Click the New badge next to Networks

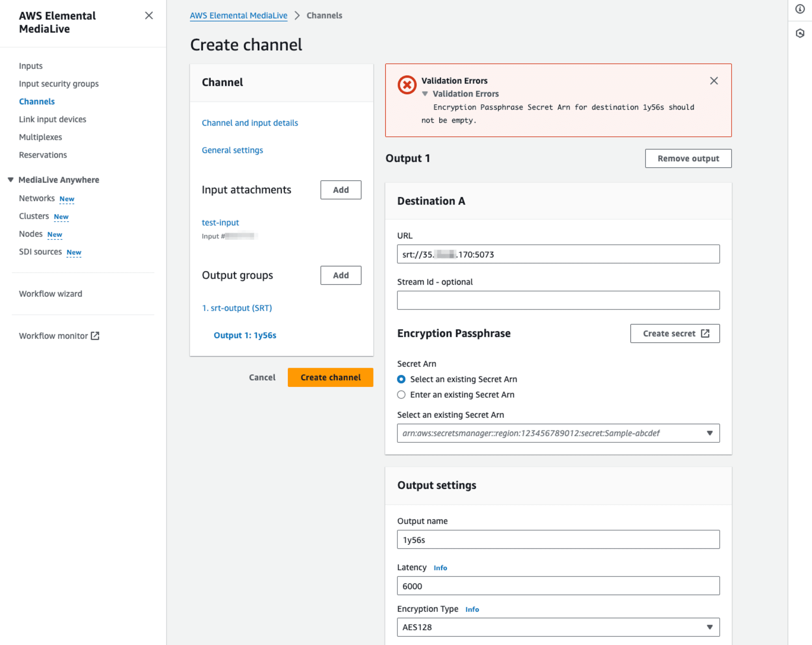(67, 199)
